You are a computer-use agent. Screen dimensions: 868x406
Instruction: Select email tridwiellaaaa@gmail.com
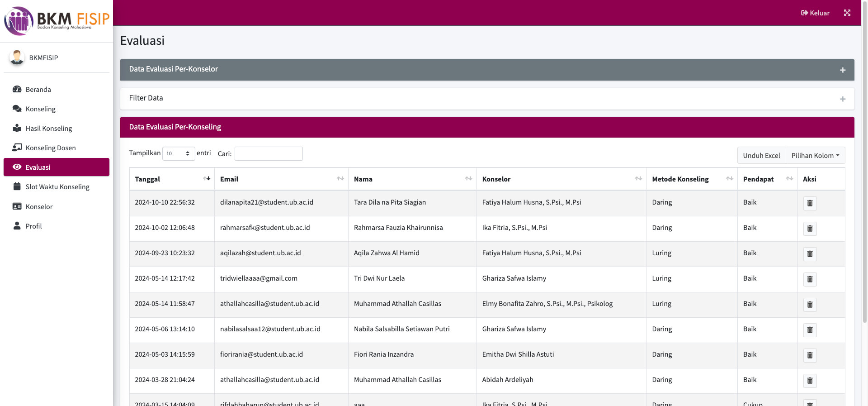(259, 278)
